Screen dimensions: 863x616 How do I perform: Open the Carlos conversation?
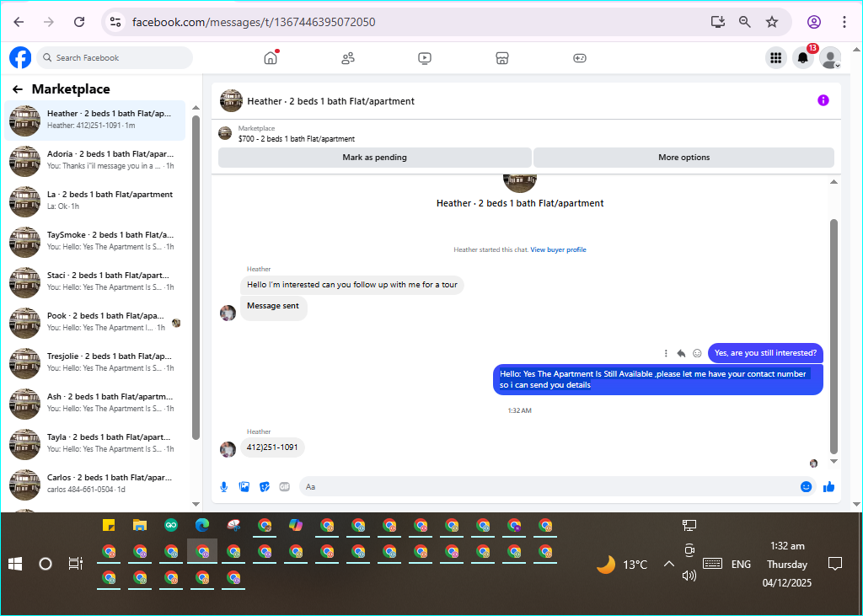[94, 485]
